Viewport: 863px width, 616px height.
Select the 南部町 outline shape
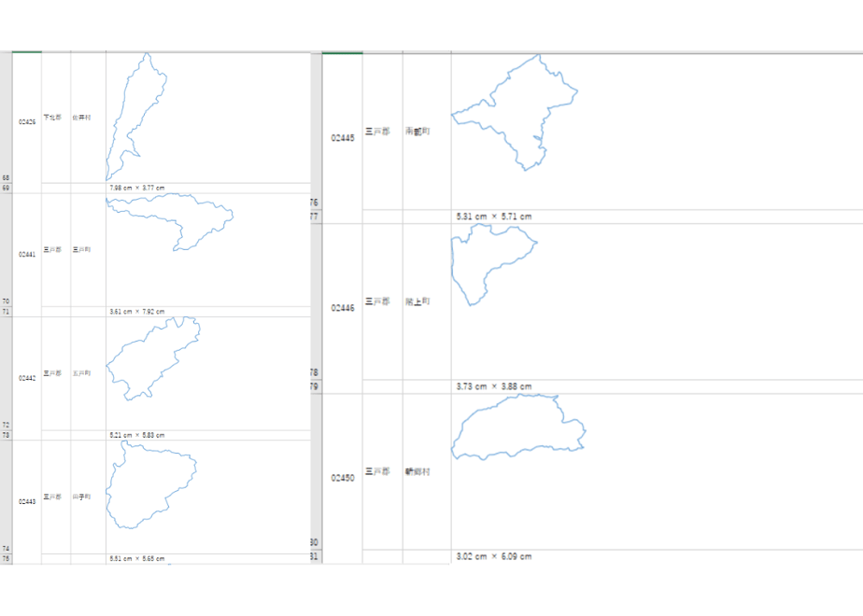[x=515, y=112]
